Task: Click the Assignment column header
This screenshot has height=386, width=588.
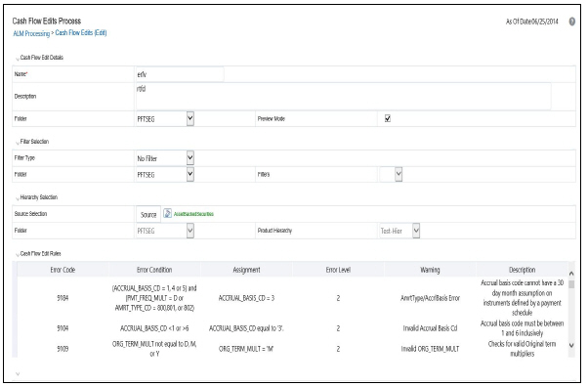Action: (246, 270)
